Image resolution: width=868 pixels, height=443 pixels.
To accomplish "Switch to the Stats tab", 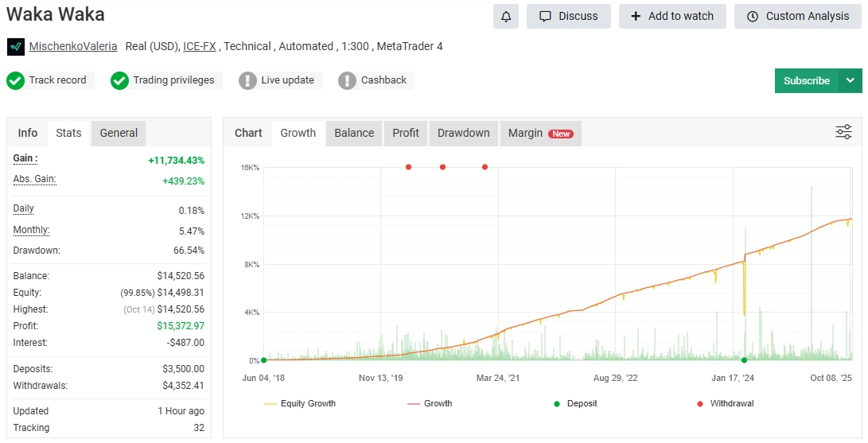I will pos(68,133).
